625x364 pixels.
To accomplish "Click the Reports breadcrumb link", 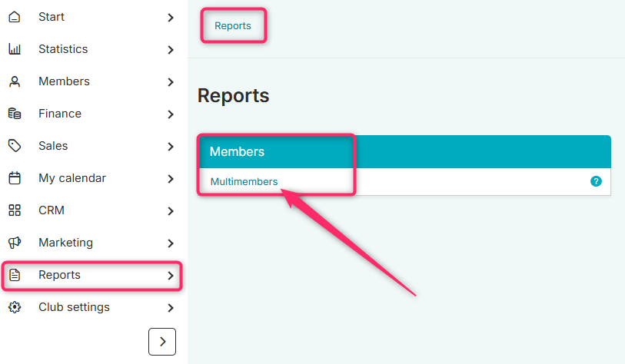I will (233, 26).
